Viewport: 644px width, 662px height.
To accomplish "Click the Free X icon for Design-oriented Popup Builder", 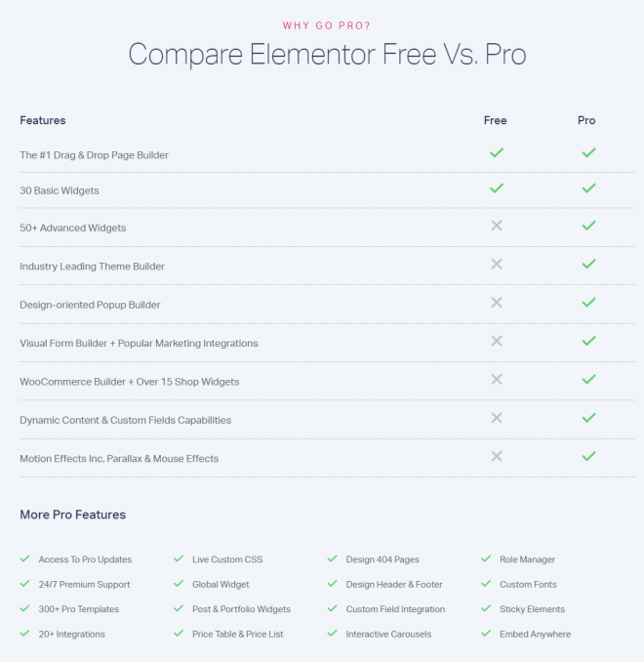I will click(497, 303).
